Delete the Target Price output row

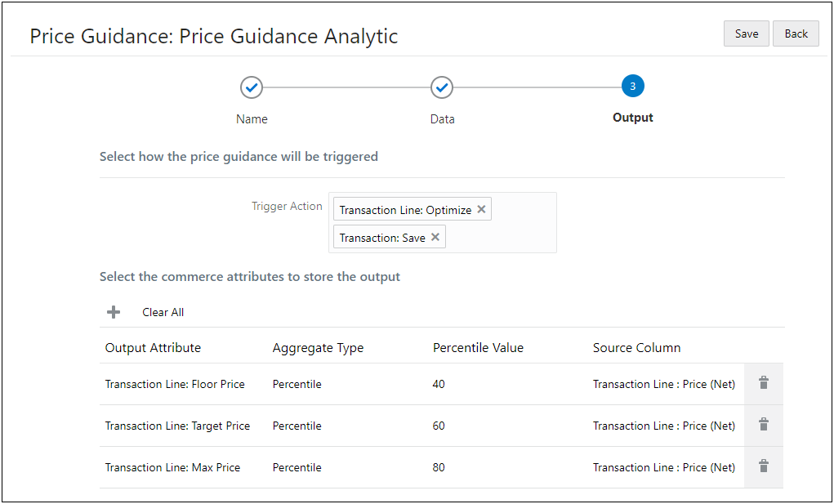764,425
